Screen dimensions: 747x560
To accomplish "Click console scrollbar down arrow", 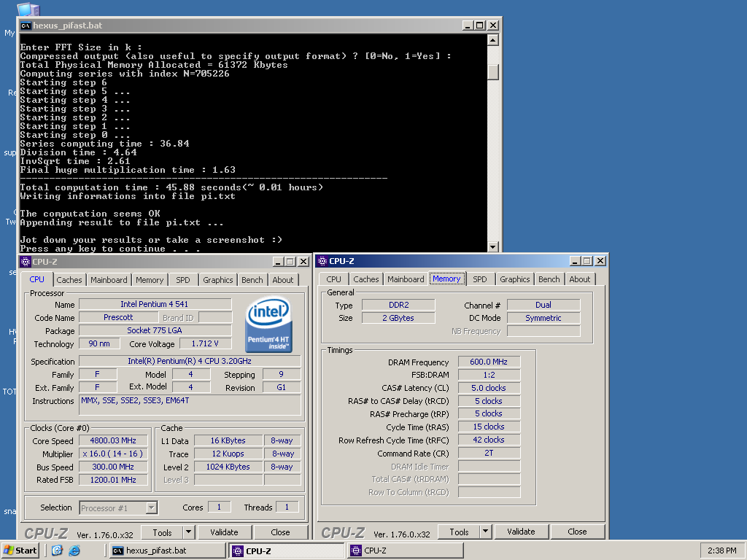I will tap(493, 246).
